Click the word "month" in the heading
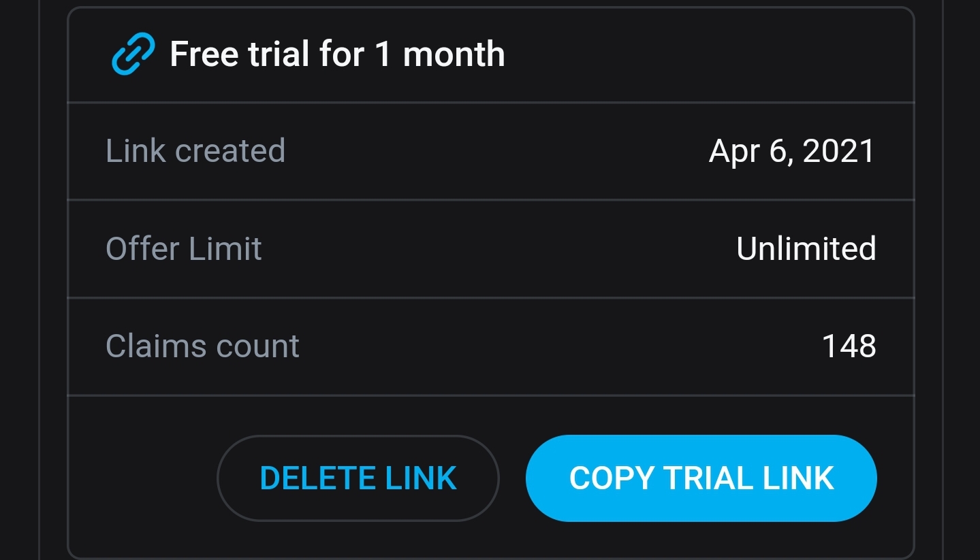 454,54
